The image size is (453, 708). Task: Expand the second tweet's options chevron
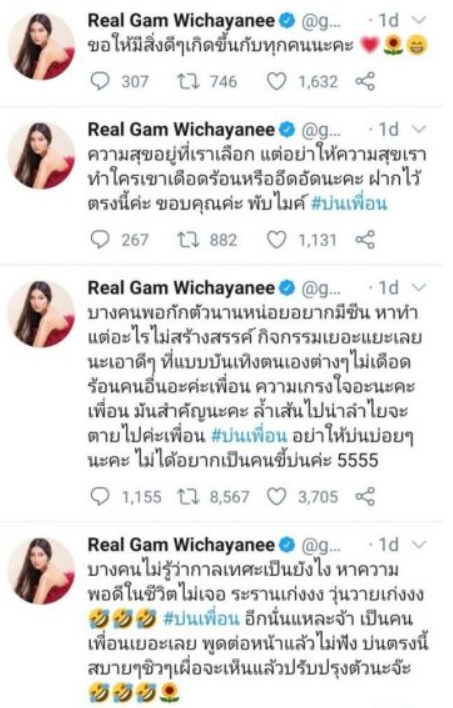tap(420, 130)
